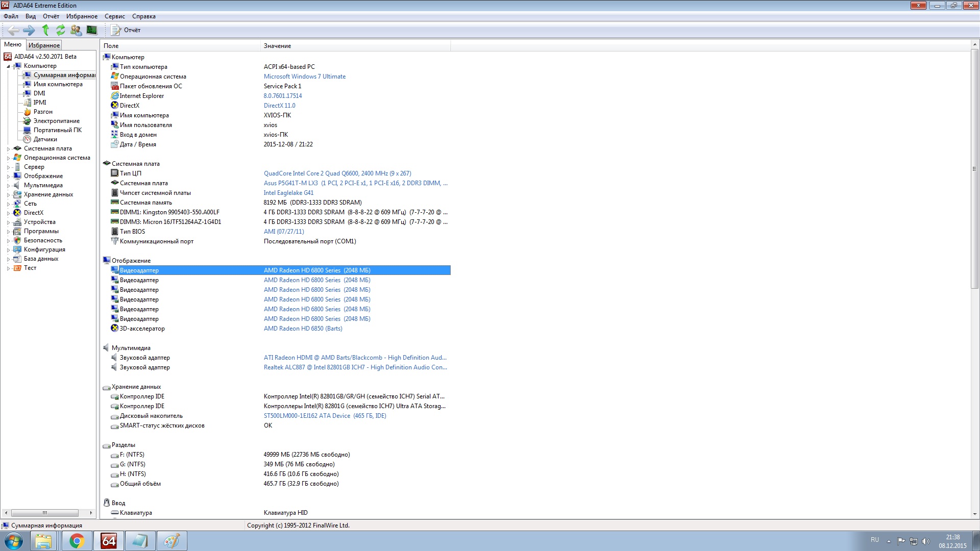Viewport: 980px width, 551px height.
Task: Click the green up-level arrow icon
Action: [45, 30]
